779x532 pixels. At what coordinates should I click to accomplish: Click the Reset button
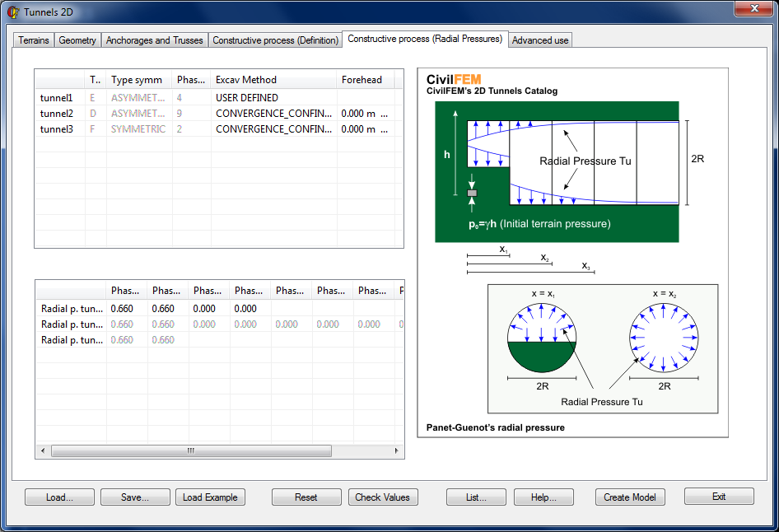click(306, 497)
